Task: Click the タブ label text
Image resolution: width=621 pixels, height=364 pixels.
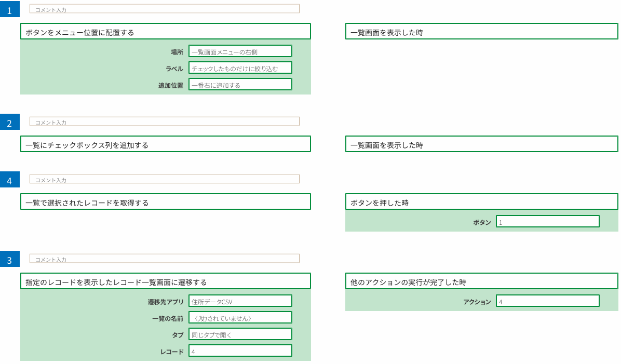Action: [x=178, y=335]
